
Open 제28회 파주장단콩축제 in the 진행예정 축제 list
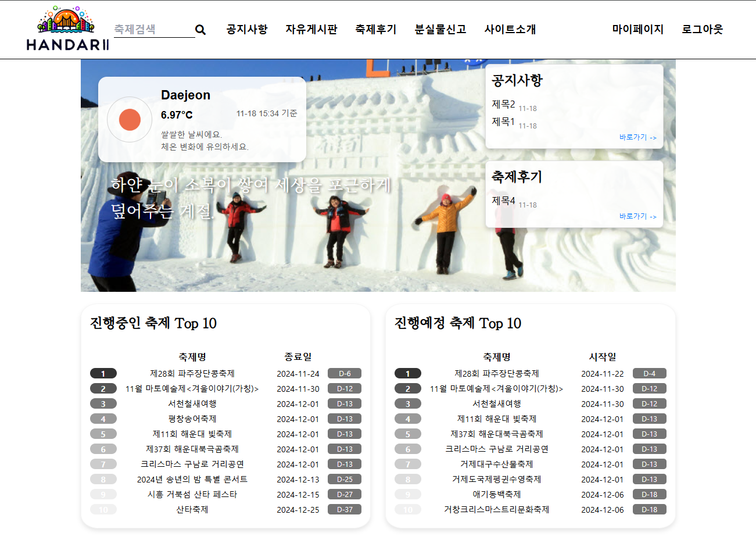[497, 373]
